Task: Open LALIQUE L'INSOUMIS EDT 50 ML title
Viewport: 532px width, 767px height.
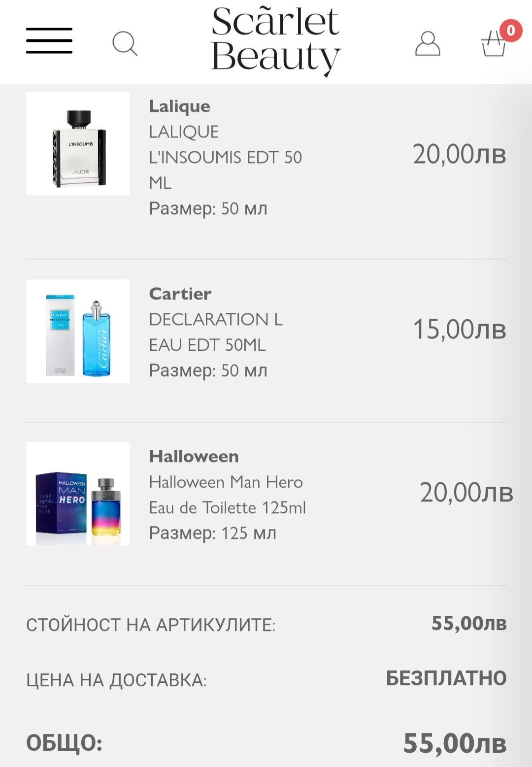Action: pyautogui.click(x=225, y=157)
